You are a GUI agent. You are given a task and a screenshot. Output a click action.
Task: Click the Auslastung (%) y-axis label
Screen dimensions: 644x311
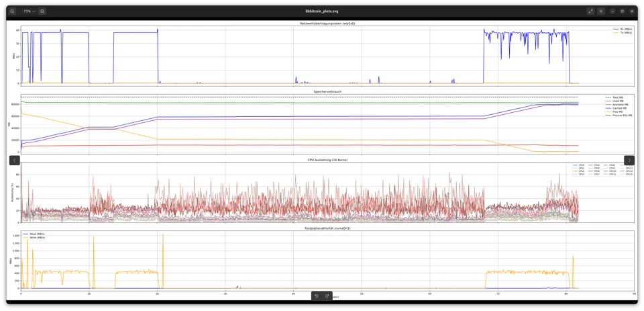point(12,193)
